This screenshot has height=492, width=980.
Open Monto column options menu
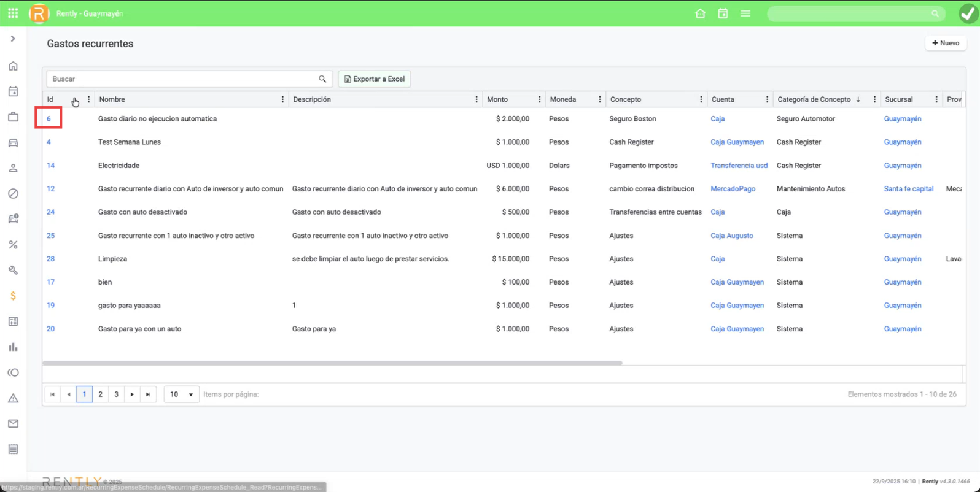pos(539,99)
